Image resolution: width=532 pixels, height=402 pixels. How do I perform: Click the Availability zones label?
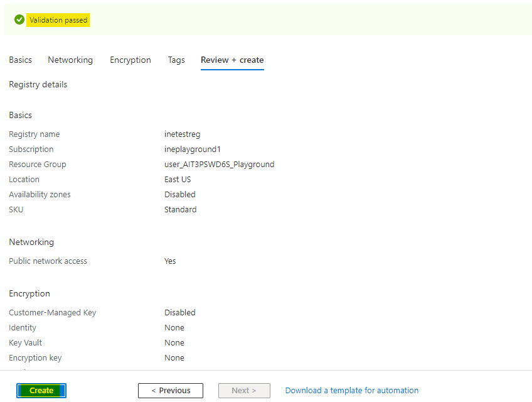tap(40, 195)
